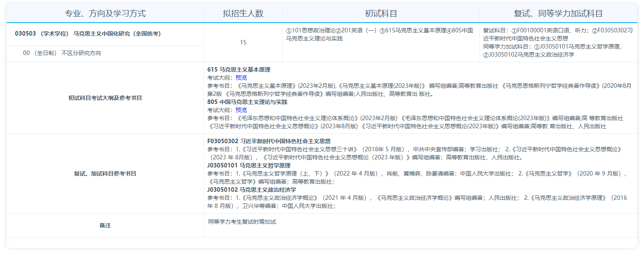Click the heading 615 马克思主义基本原理
644x254 pixels.
[x=239, y=70]
